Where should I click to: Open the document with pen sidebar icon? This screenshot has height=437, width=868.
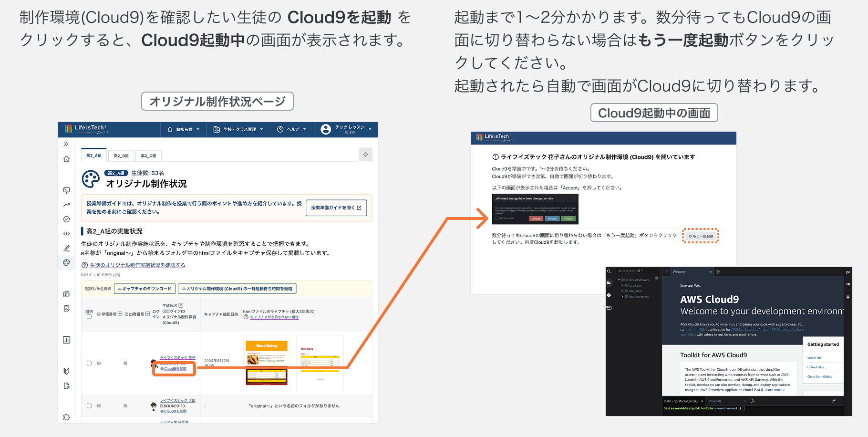click(66, 309)
